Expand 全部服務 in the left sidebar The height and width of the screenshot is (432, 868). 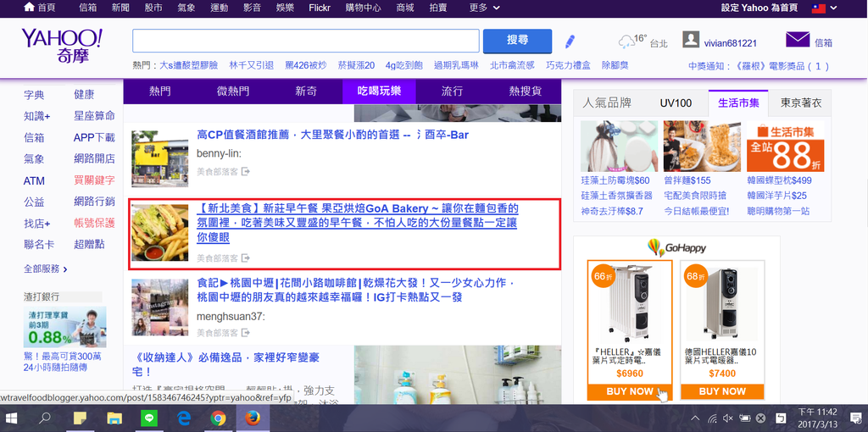[46, 269]
